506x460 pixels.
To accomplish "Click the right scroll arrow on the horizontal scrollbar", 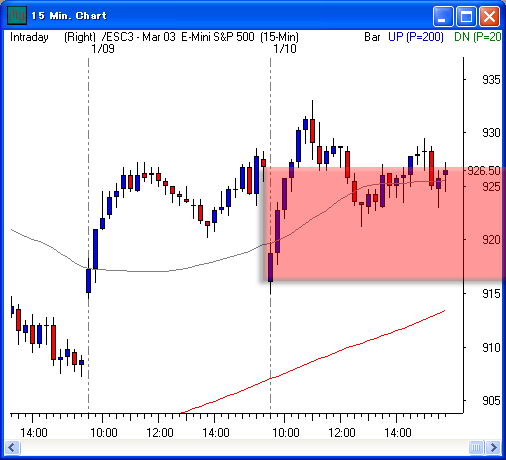I will [x=493, y=447].
